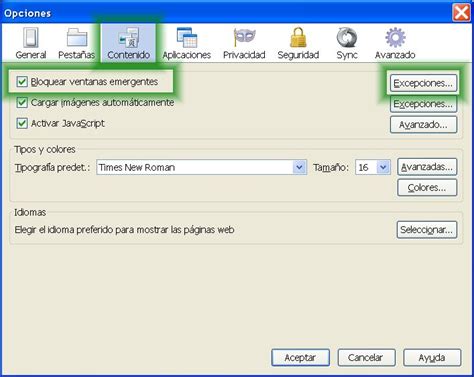474x377 pixels.
Task: Close the Opciones dialog window
Action: click(x=462, y=13)
